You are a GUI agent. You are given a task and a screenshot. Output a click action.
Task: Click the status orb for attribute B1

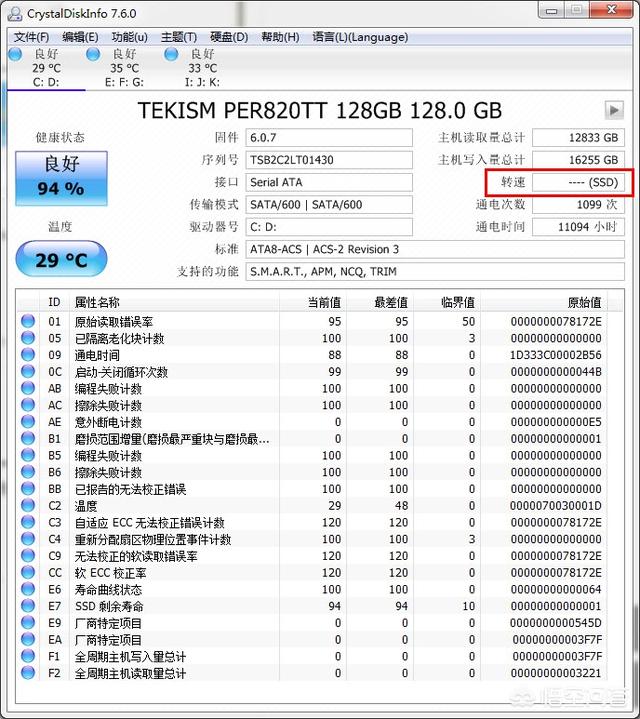point(28,438)
